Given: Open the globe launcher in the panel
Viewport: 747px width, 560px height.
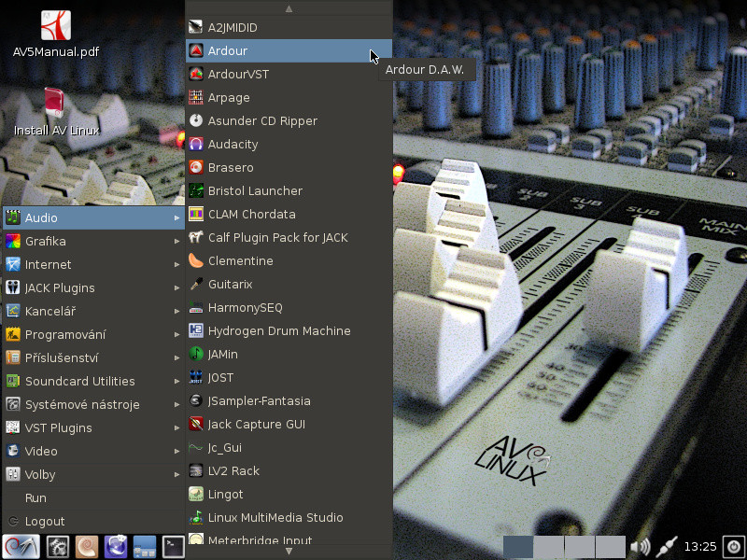Looking at the screenshot, I should click(116, 546).
